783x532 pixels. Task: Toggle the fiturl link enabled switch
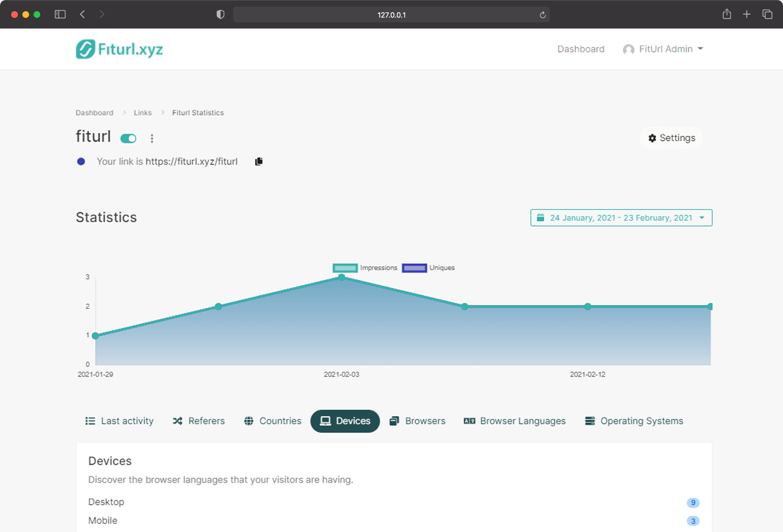click(129, 138)
